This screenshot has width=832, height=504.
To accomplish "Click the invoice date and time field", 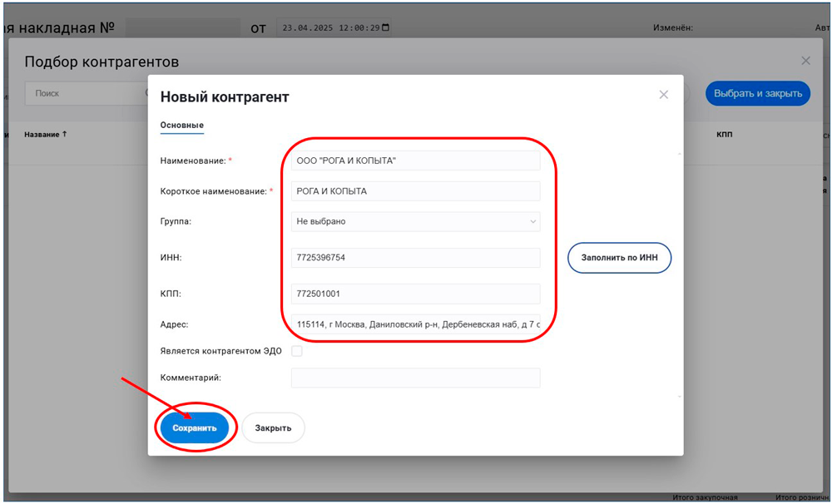I will pyautogui.click(x=330, y=27).
